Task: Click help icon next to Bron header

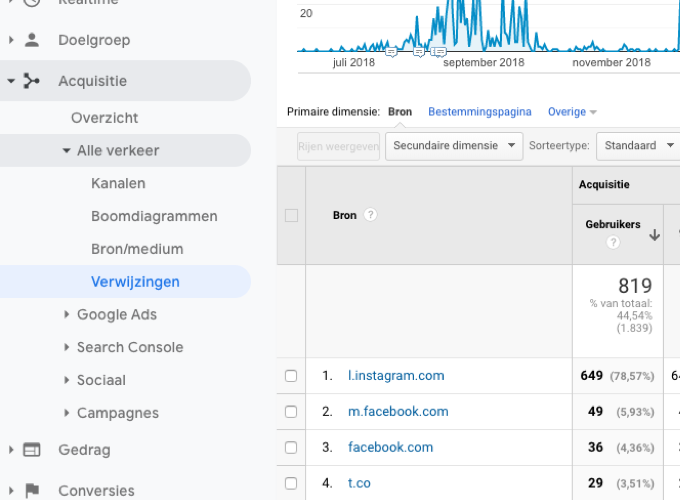Action: (371, 215)
